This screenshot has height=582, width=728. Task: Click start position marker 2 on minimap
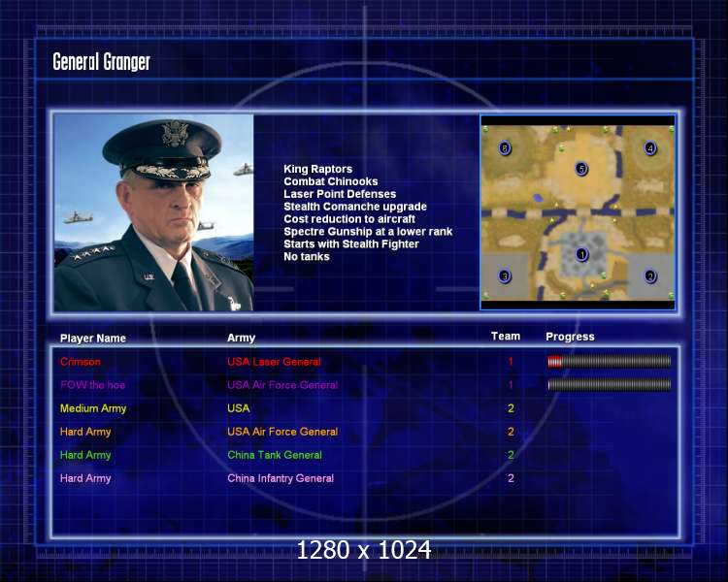[x=650, y=276]
